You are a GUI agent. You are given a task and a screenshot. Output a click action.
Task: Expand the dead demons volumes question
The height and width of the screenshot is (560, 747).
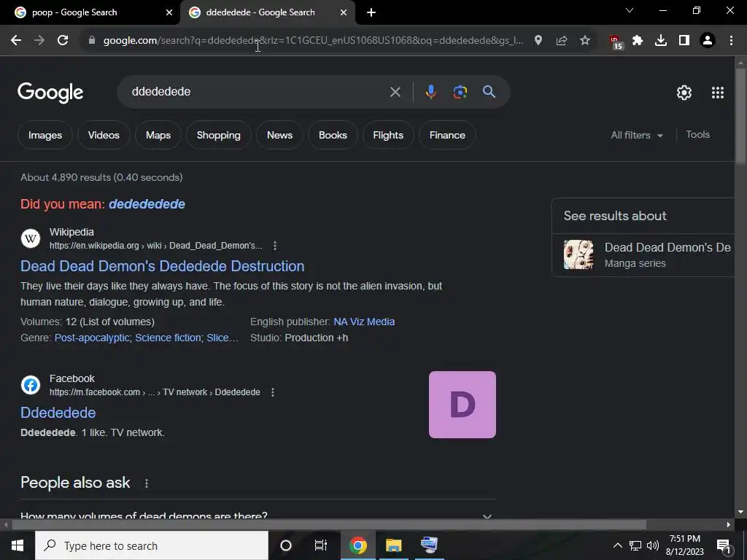point(258,516)
